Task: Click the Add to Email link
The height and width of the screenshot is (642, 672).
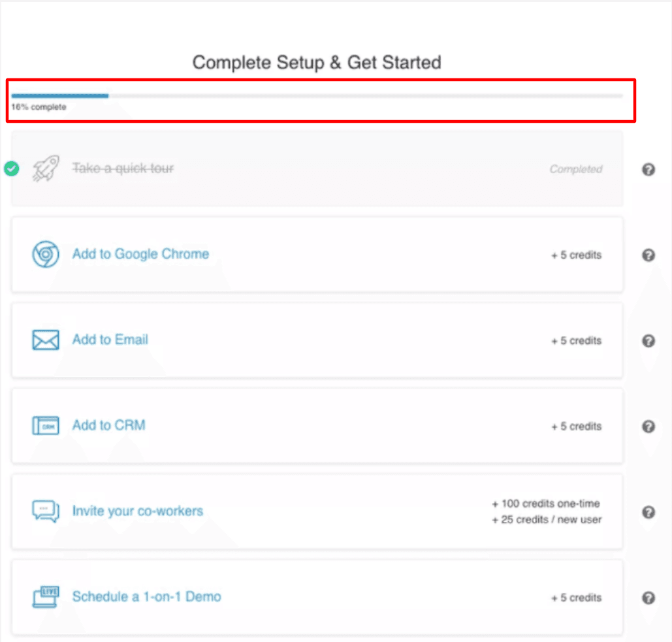Action: (110, 340)
